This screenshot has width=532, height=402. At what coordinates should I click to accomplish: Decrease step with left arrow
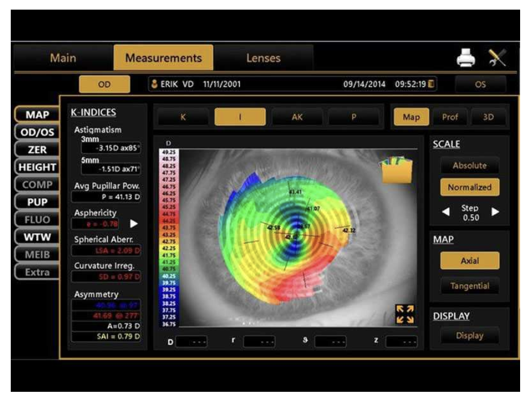(446, 212)
